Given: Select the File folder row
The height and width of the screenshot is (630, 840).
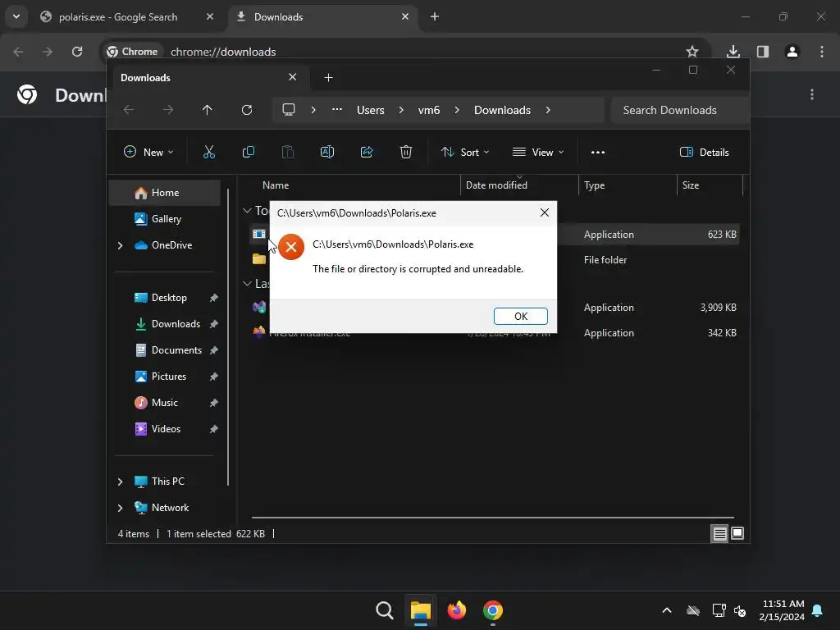Looking at the screenshot, I should (x=495, y=259).
